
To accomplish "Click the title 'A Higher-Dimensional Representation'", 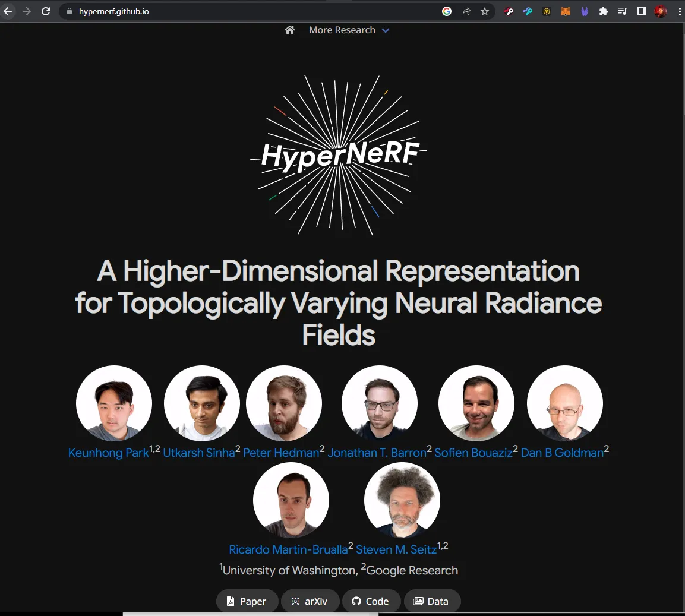I will (338, 271).
